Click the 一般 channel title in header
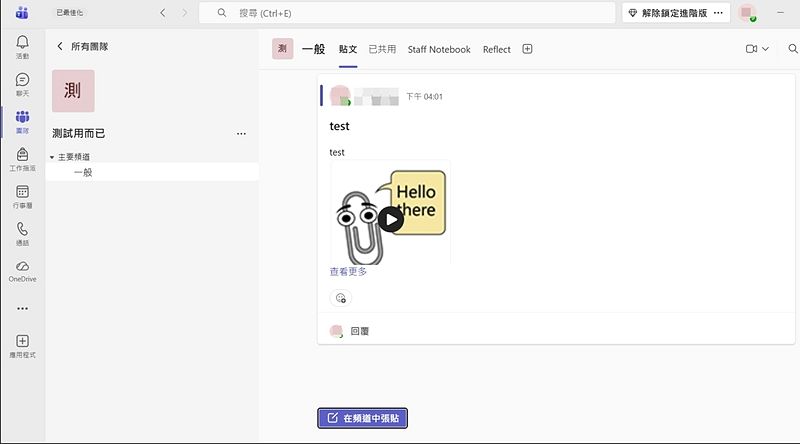This screenshot has height=444, width=800. click(x=313, y=49)
